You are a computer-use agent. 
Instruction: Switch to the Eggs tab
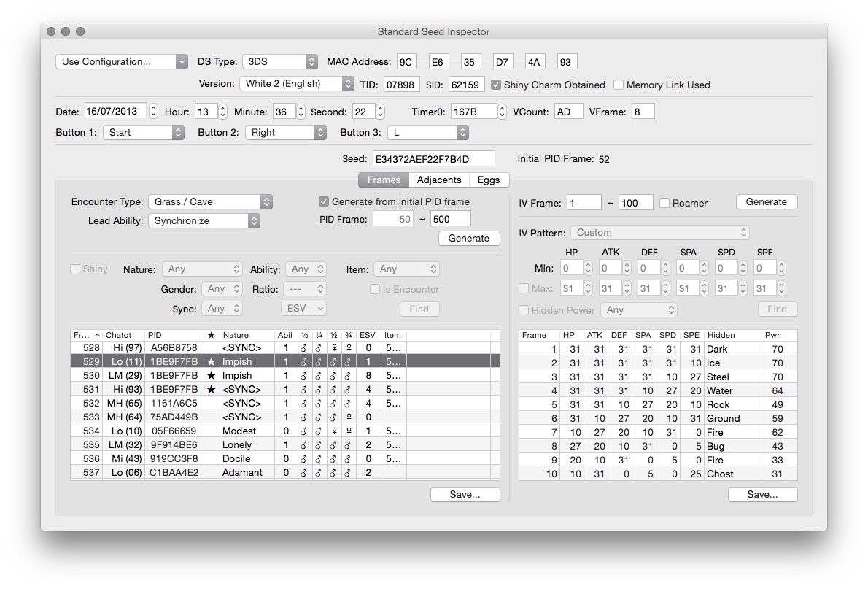click(x=489, y=180)
